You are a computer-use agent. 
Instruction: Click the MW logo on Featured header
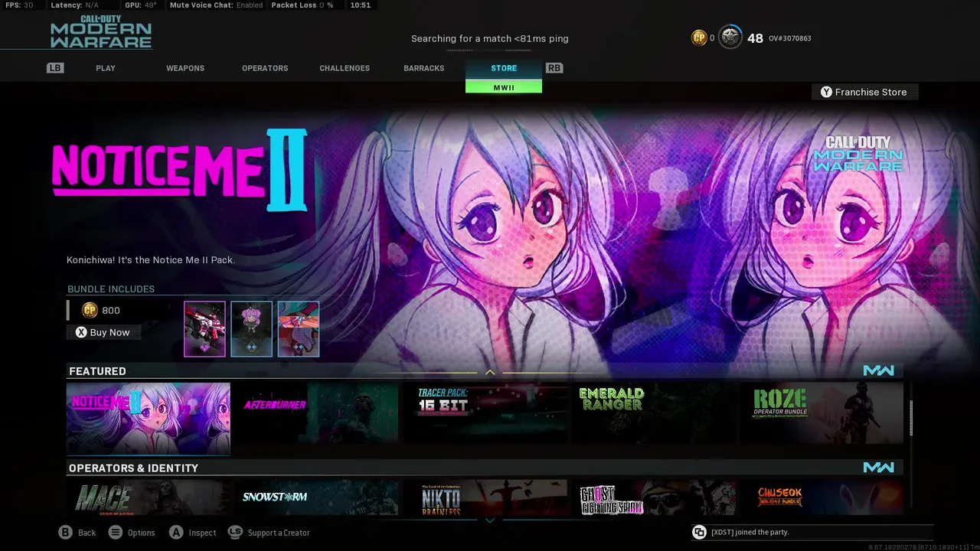tap(878, 370)
